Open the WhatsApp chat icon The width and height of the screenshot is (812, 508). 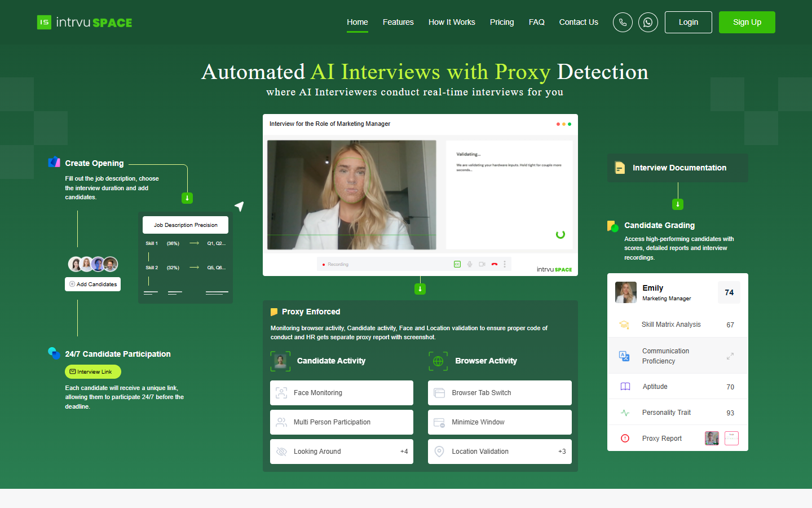pos(648,23)
